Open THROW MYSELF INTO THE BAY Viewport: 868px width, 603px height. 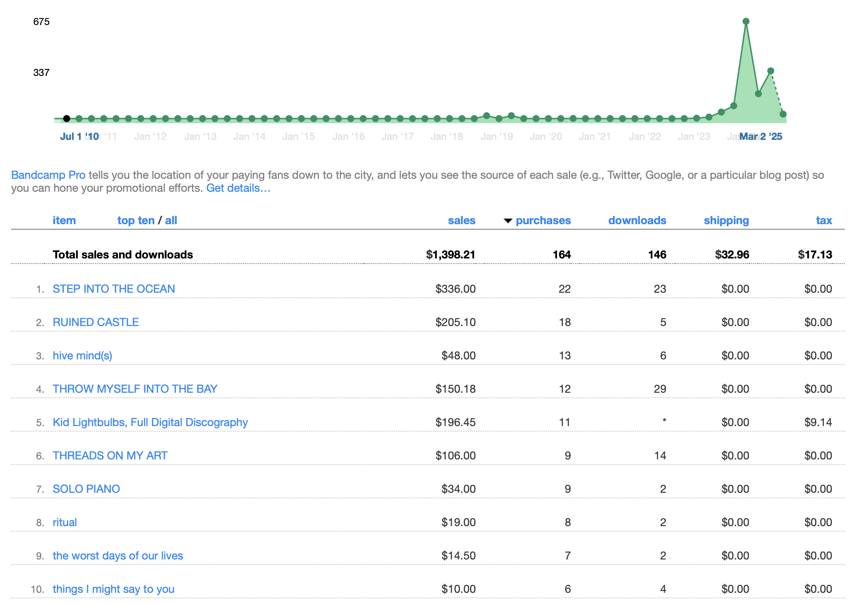(135, 389)
